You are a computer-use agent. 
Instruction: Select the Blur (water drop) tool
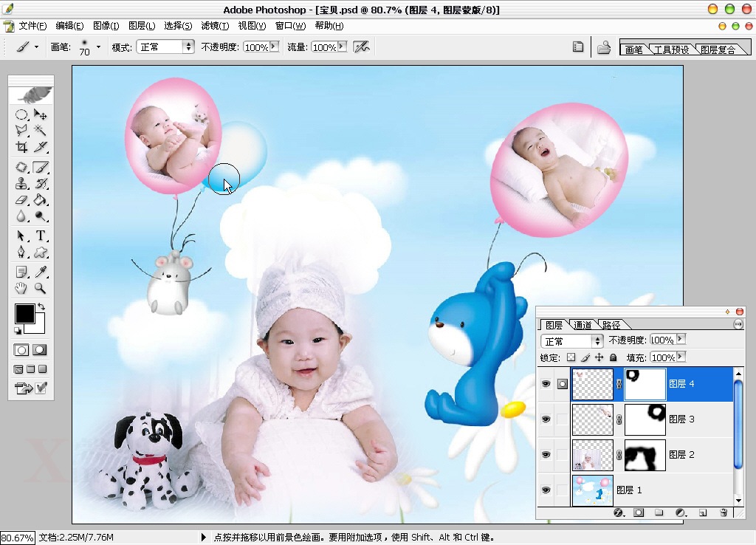coord(21,216)
